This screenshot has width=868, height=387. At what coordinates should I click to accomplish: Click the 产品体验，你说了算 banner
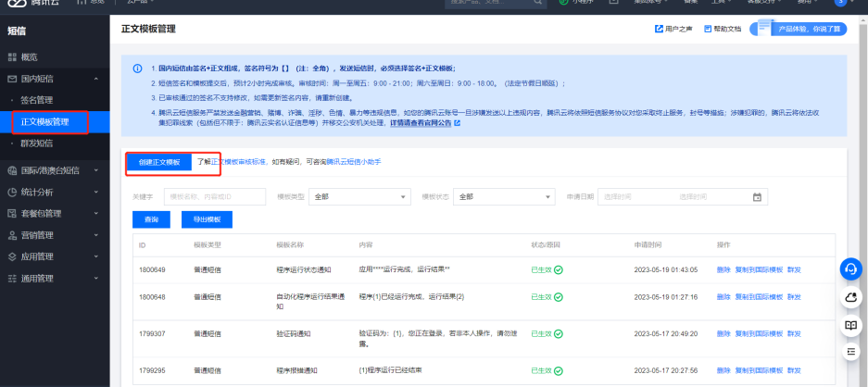tap(798, 29)
